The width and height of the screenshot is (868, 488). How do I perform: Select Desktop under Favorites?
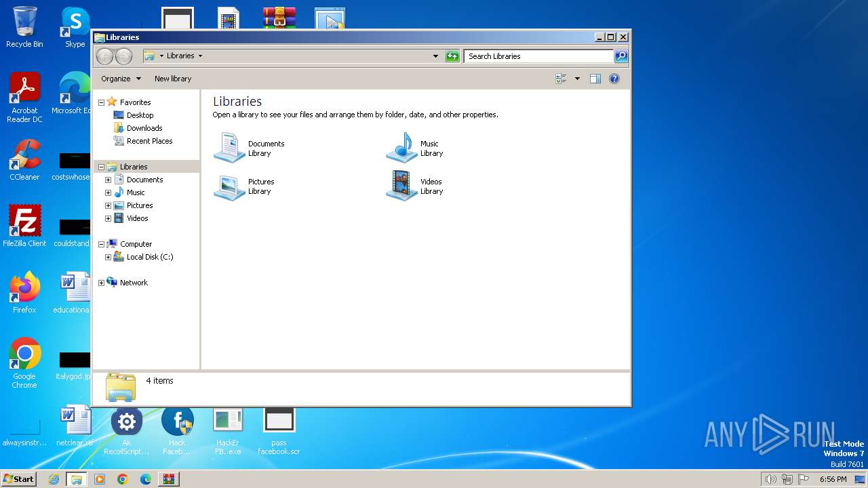[140, 115]
